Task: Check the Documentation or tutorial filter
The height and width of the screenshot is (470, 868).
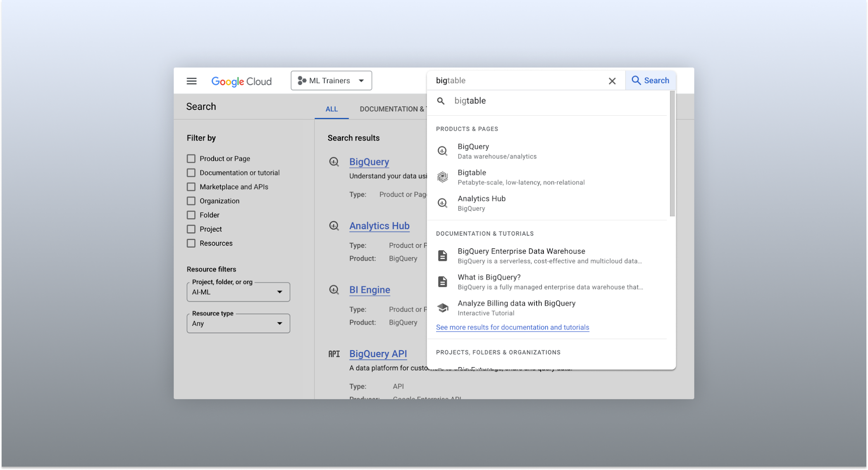Action: [191, 173]
